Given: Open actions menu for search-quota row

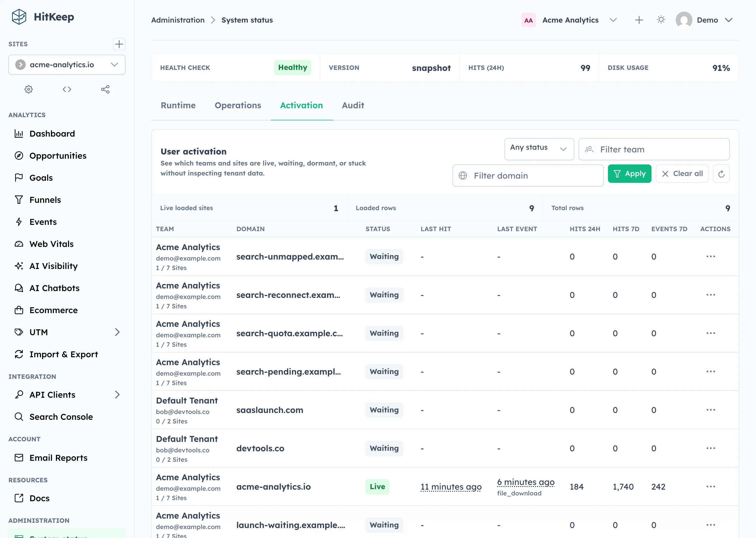Looking at the screenshot, I should point(711,333).
